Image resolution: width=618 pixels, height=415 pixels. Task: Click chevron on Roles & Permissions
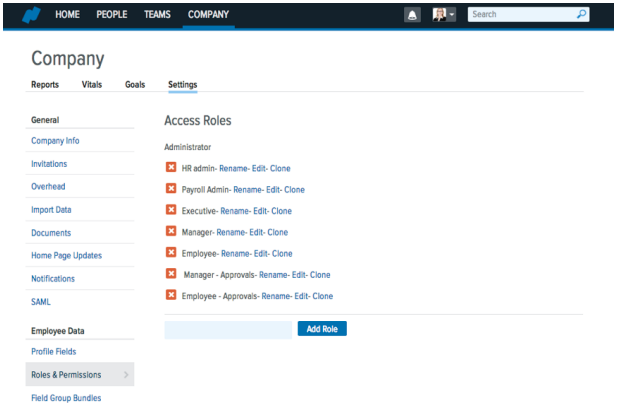tap(126, 374)
